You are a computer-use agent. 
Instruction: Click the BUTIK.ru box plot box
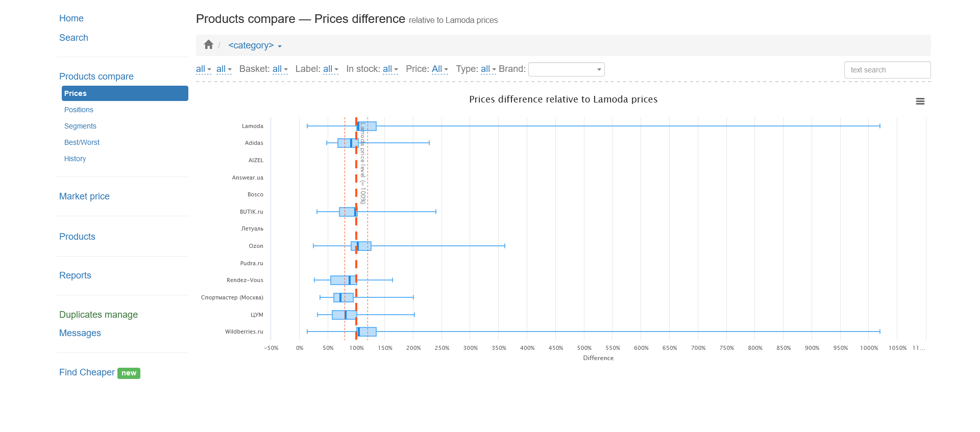(x=348, y=212)
